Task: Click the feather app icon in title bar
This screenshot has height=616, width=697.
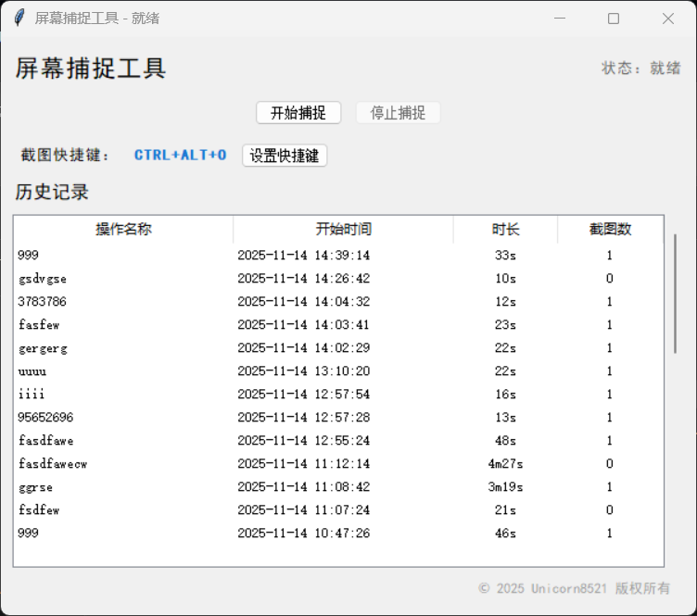Action: [19, 19]
